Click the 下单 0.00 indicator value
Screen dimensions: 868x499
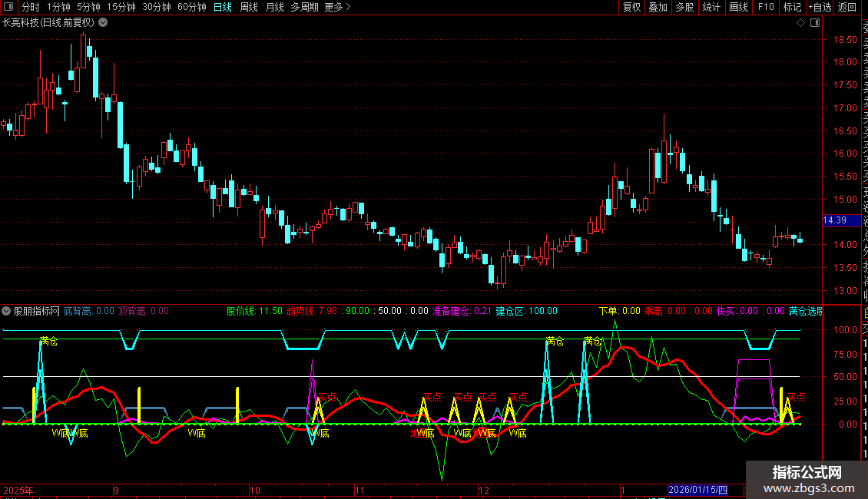click(619, 311)
